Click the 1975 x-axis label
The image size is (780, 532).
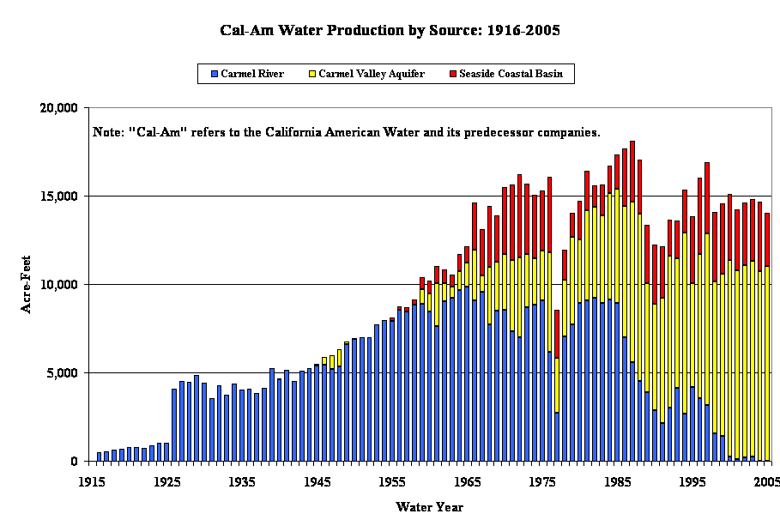coord(542,481)
